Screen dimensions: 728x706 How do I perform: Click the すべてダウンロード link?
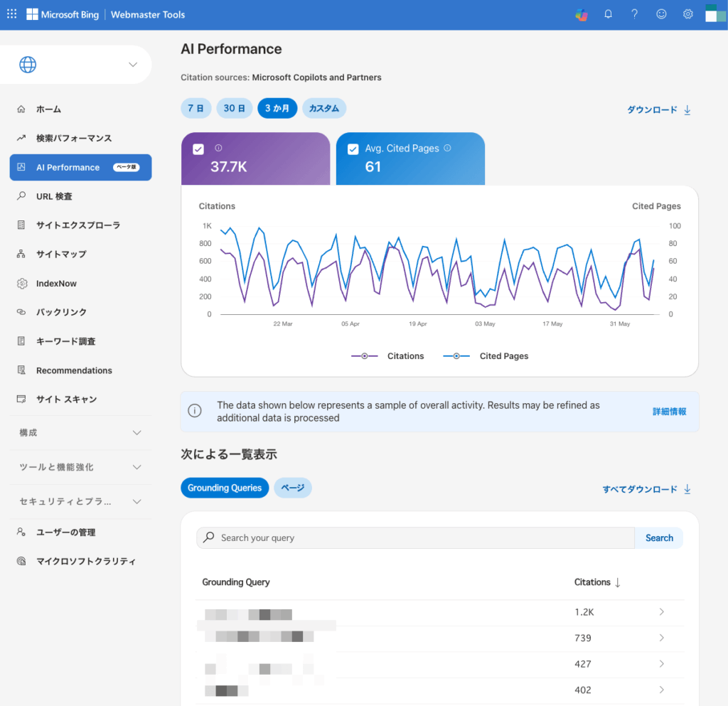coord(640,489)
